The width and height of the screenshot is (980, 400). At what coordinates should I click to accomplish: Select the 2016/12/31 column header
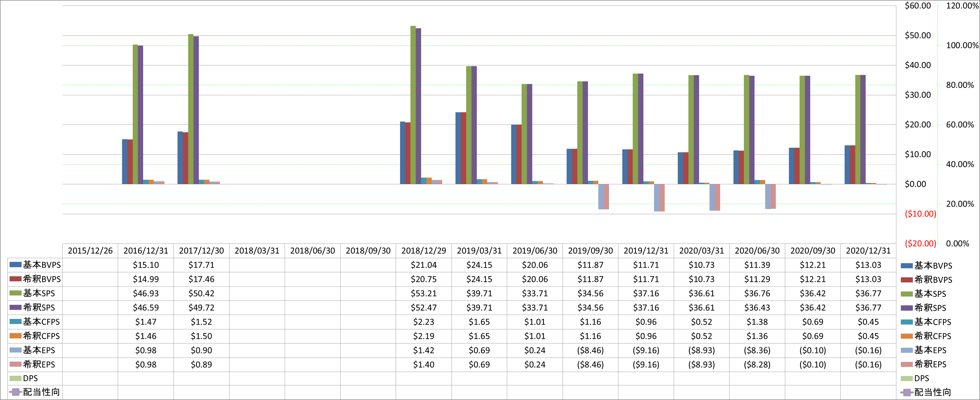pos(146,251)
